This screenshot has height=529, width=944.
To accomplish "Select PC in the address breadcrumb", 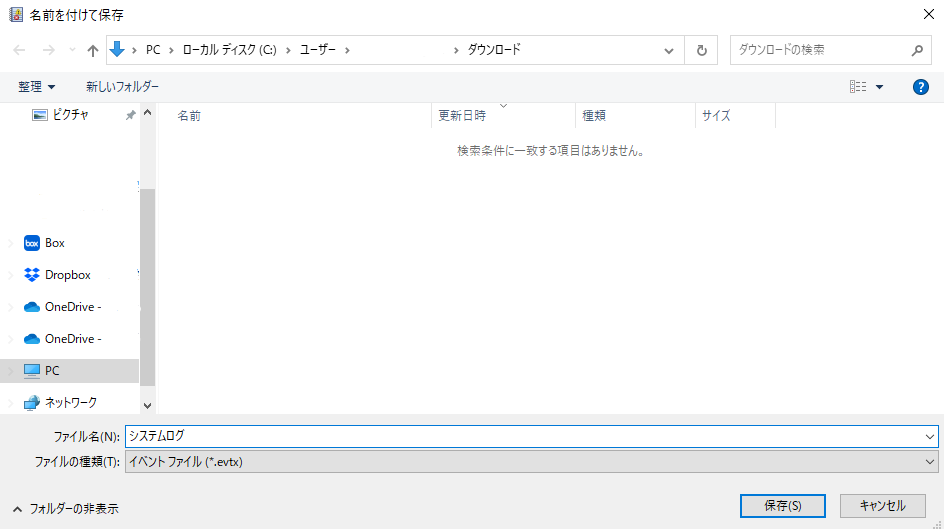I will [153, 50].
